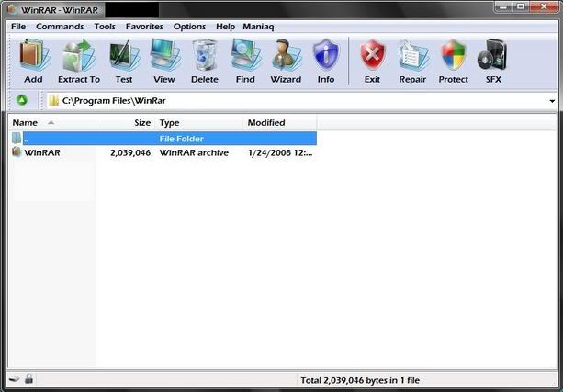Viewport: 563px width, 392px height.
Task: Open the View file tool
Action: (x=164, y=56)
